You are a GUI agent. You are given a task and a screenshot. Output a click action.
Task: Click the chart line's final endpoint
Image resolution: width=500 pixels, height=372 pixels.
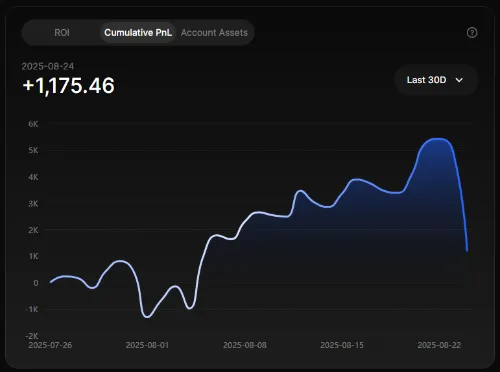(x=467, y=250)
